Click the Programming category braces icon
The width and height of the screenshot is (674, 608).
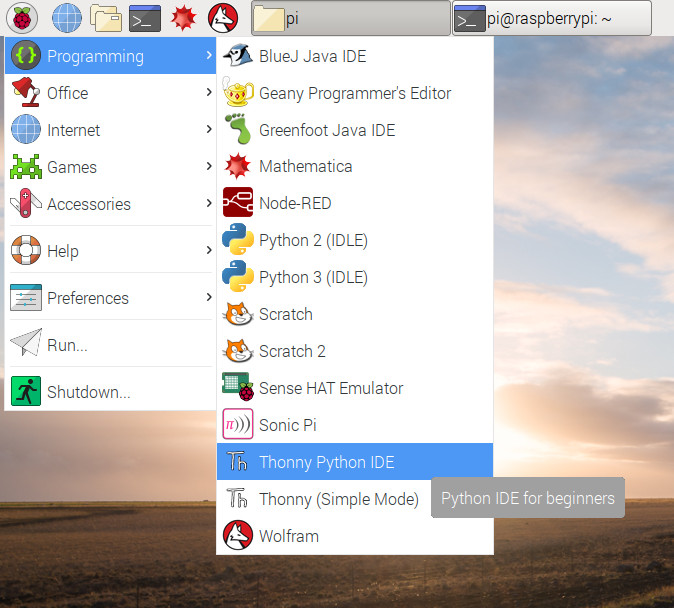pos(26,55)
